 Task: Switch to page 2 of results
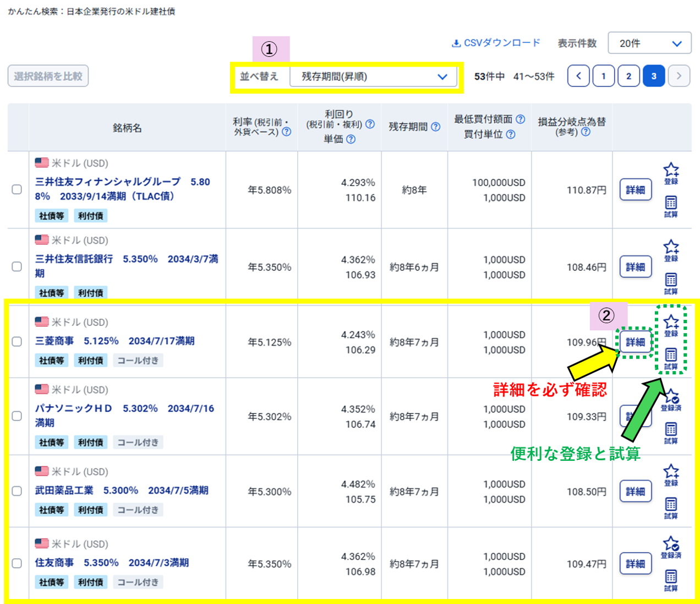tap(628, 76)
